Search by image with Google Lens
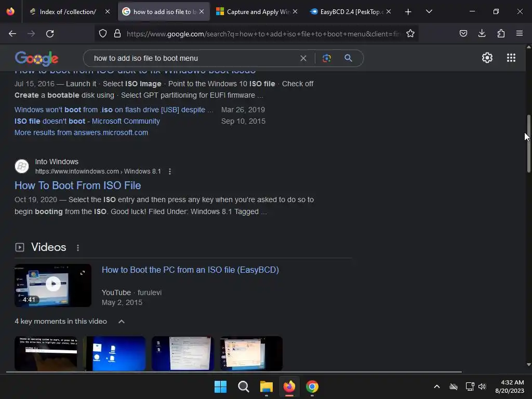This screenshot has width=532, height=399. 326,58
